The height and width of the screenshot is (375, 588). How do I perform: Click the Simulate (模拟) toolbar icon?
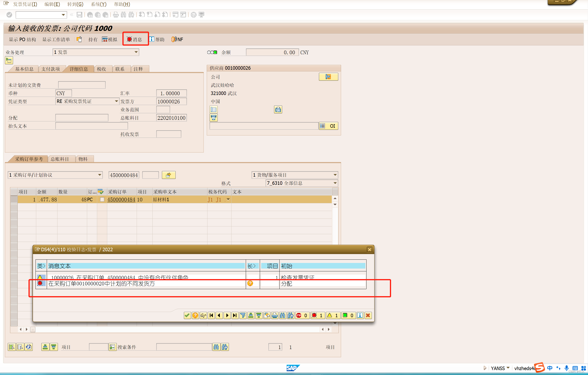105,39
